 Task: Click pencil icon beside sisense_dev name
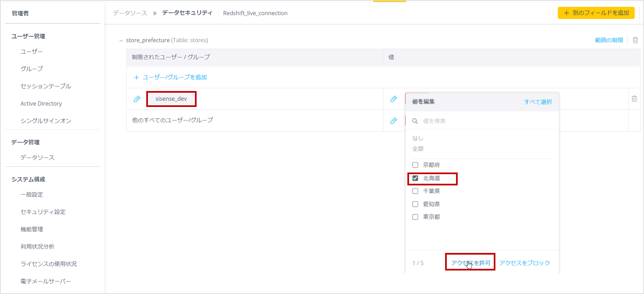[137, 99]
